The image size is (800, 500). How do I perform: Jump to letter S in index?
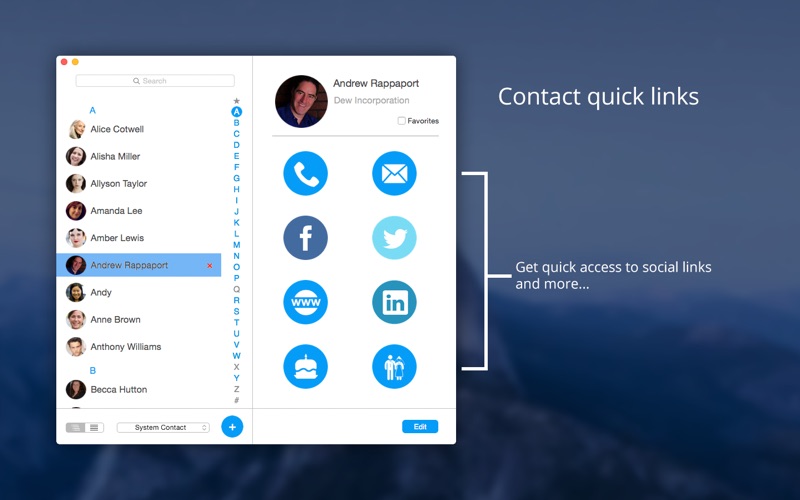coord(236,311)
